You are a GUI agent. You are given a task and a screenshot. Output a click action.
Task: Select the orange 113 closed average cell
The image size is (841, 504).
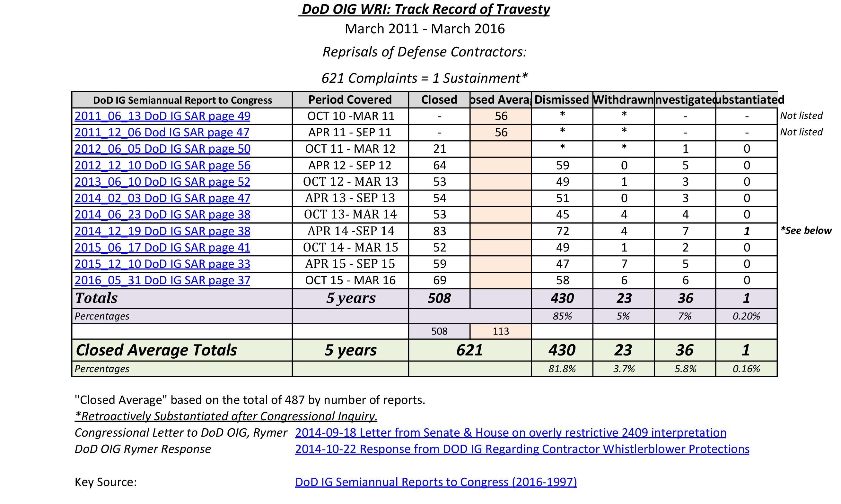[500, 331]
